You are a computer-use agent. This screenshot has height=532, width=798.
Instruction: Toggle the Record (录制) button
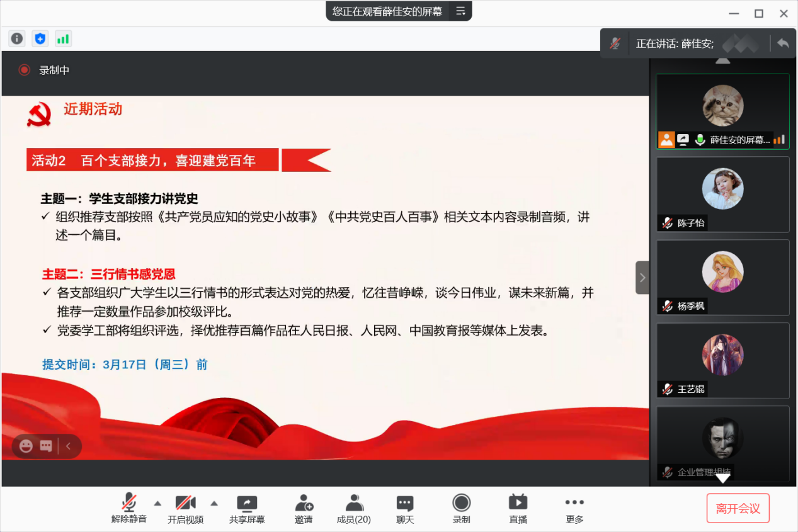(x=462, y=509)
